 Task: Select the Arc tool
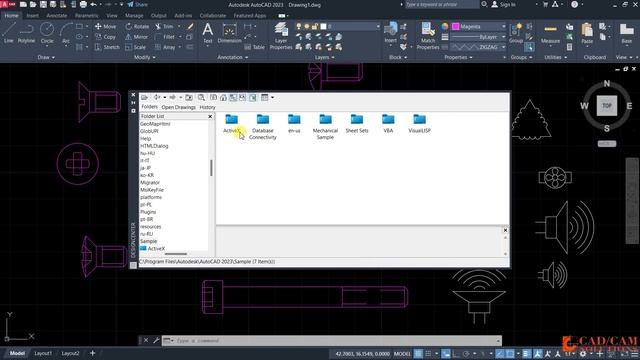tap(66, 33)
